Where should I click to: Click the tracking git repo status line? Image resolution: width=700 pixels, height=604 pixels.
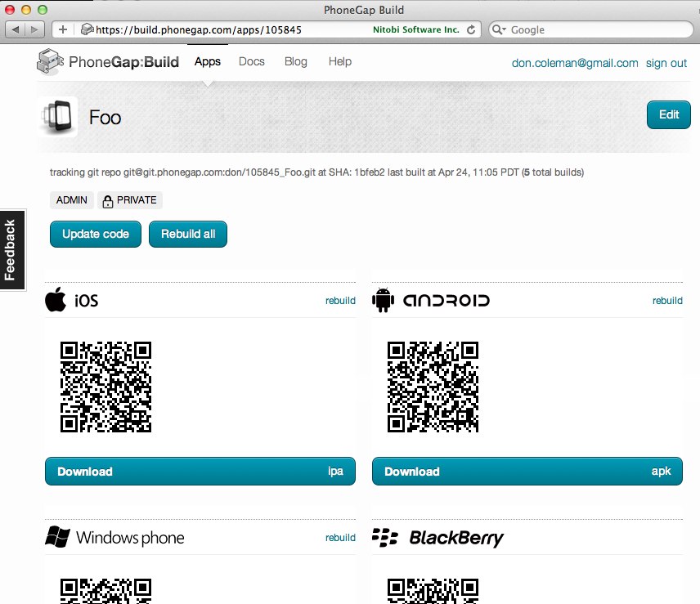pos(316,172)
